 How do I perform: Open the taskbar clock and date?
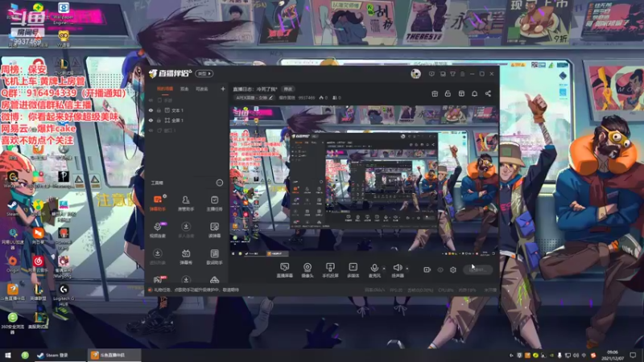pos(613,355)
